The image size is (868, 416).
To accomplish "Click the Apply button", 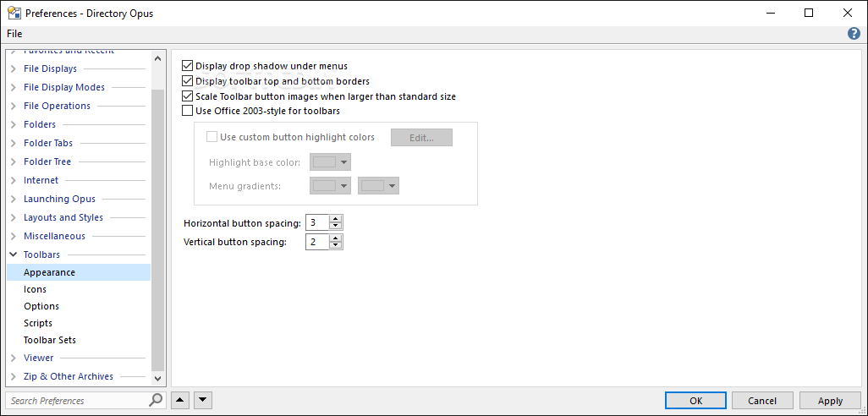I will 831,401.
